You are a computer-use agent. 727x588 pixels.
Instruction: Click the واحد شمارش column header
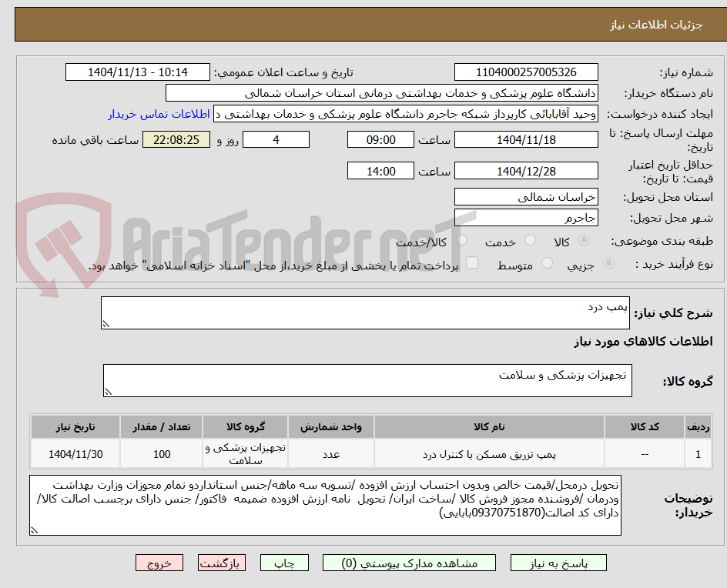click(x=331, y=426)
